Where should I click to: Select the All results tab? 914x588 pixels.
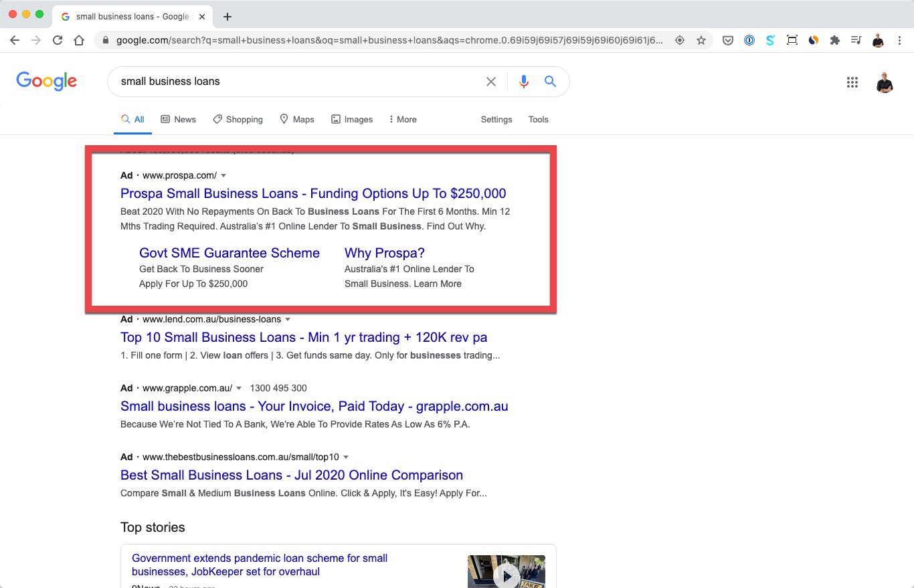(132, 119)
